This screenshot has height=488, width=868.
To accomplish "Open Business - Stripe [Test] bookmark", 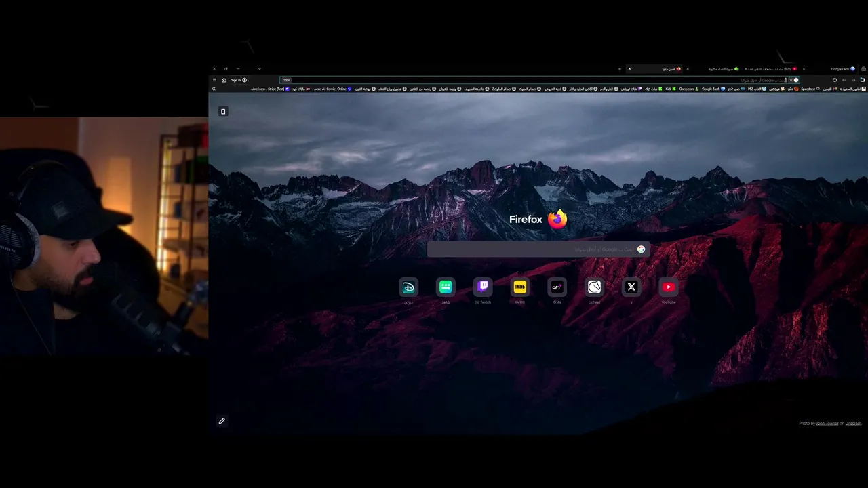I will [x=270, y=89].
